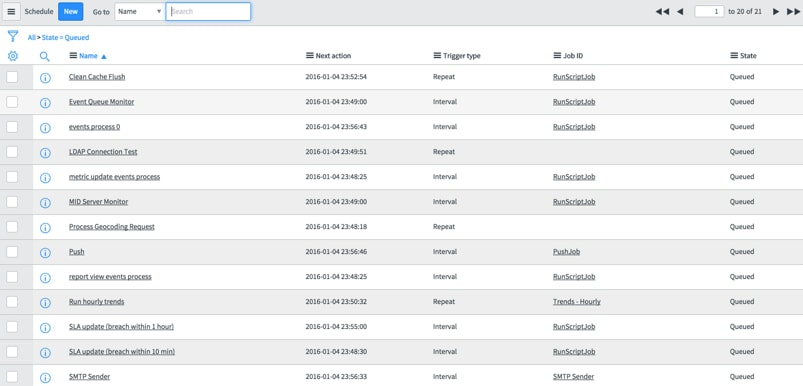Open SMTP Sender job ID link
The image size is (803, 386).
pyautogui.click(x=574, y=377)
